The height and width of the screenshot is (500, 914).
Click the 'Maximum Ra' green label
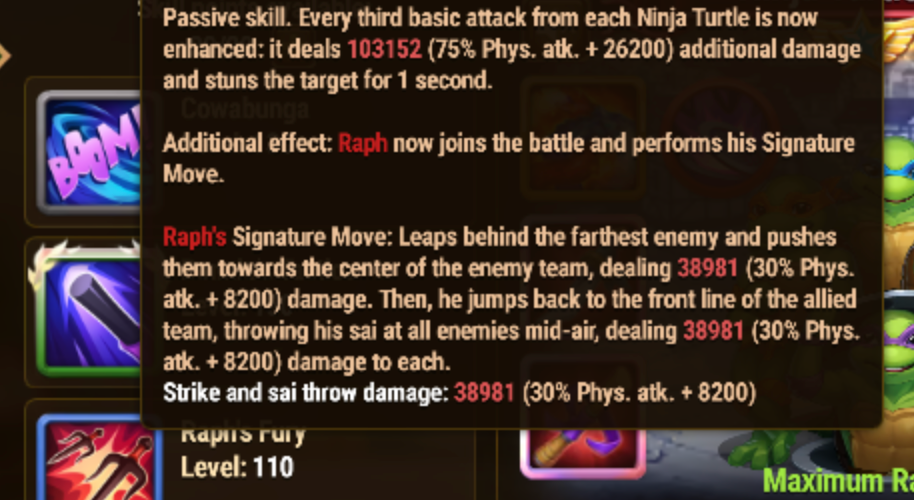[838, 481]
